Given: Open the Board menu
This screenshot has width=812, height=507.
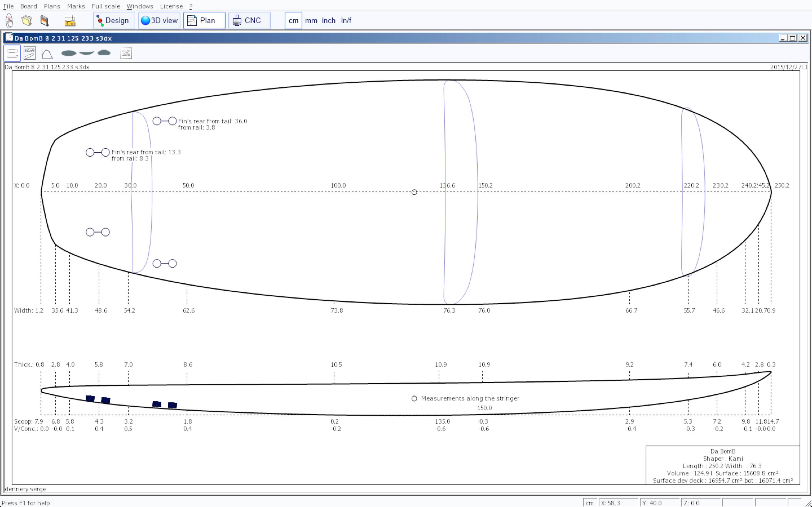Looking at the screenshot, I should pyautogui.click(x=28, y=6).
